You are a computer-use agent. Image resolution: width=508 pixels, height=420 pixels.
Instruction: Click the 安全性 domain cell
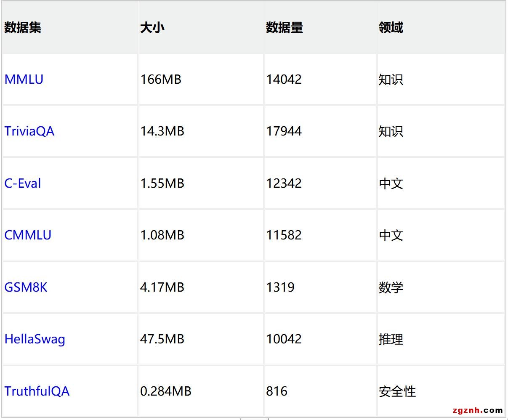pos(397,391)
